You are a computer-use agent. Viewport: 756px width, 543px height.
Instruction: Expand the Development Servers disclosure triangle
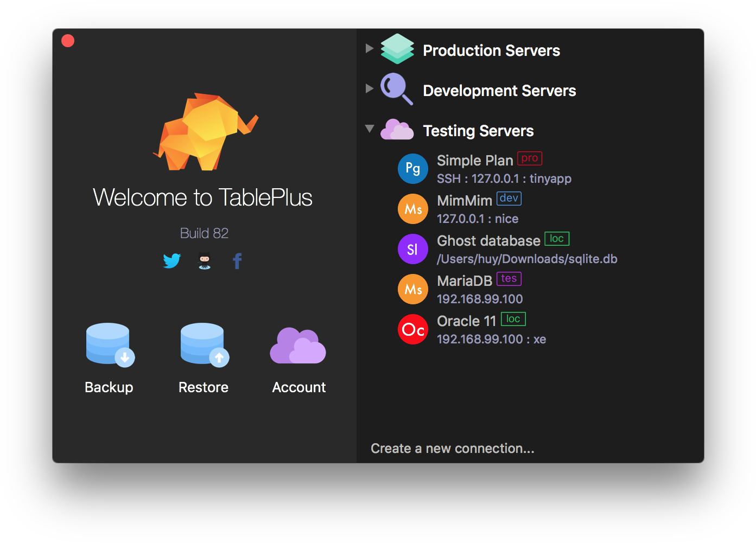pos(370,88)
